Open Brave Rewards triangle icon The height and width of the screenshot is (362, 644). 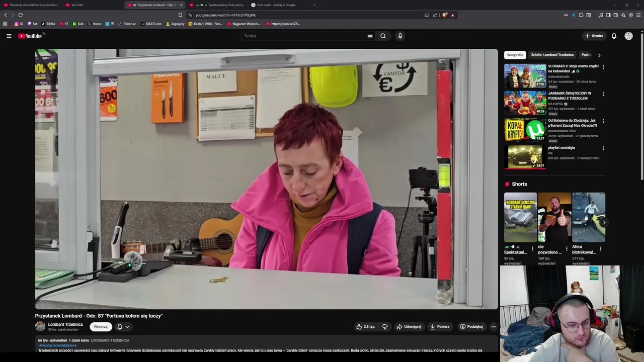[452, 15]
